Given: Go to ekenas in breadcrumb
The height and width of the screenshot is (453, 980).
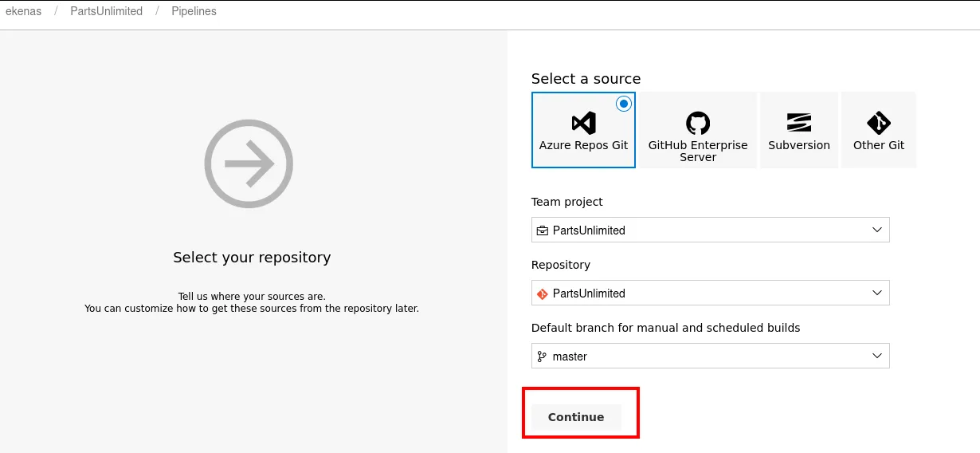Looking at the screenshot, I should pos(24,12).
